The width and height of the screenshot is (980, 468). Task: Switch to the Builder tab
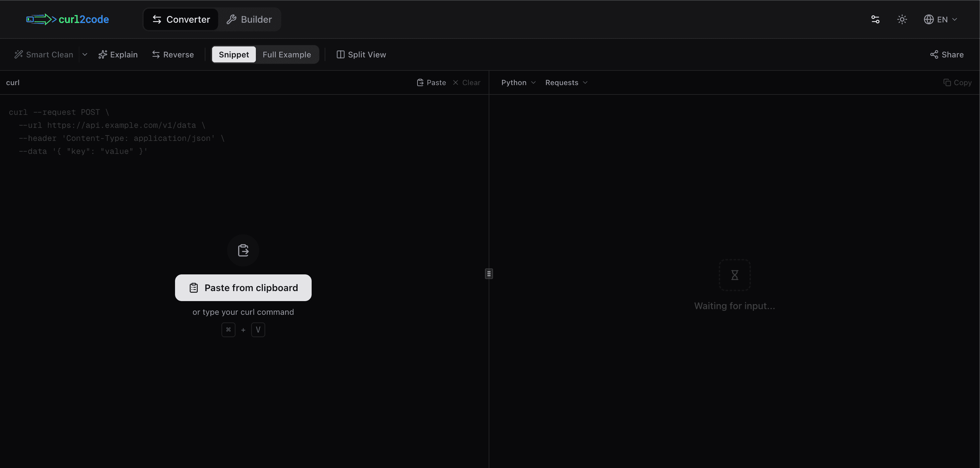pos(249,19)
